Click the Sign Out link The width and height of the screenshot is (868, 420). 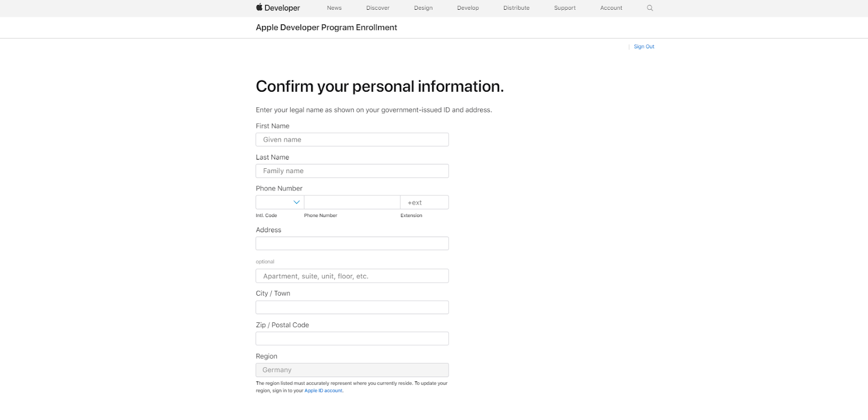point(644,47)
